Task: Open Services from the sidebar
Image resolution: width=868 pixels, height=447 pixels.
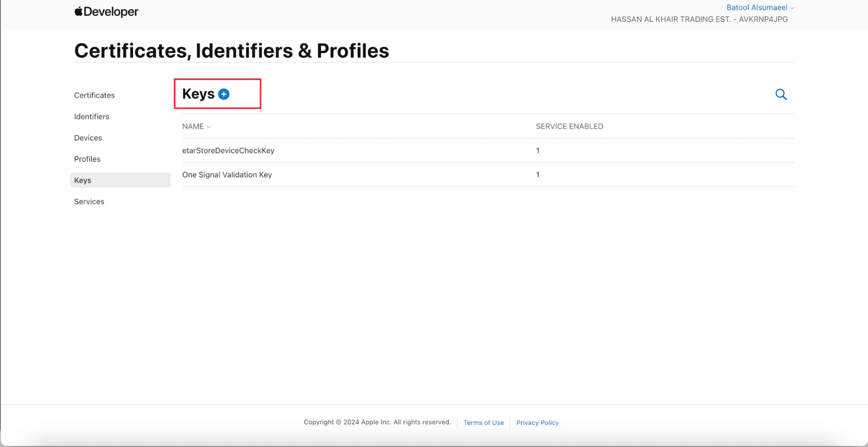Action: pos(89,202)
